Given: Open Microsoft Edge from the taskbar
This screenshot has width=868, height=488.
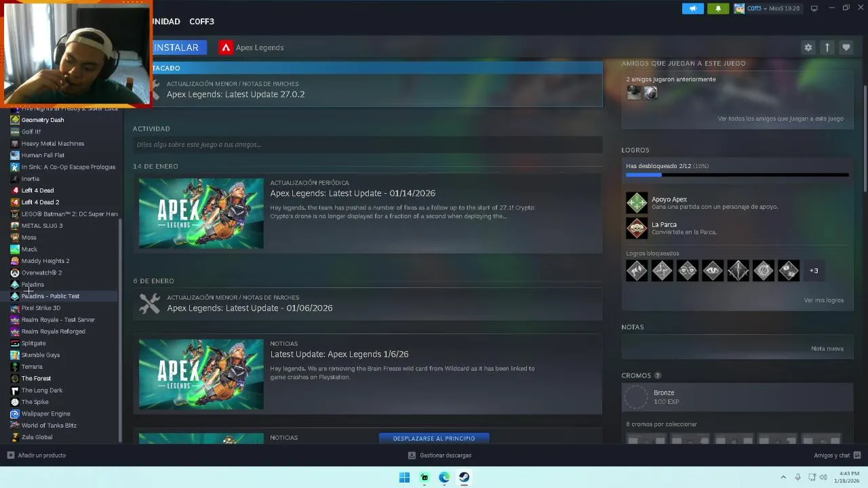Looking at the screenshot, I should click(x=444, y=477).
